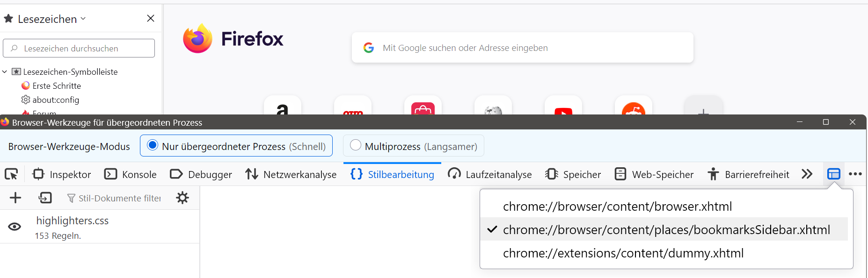Screen dimensions: 868x278
Task: Open the Erste Schritte bookmark
Action: coord(57,86)
